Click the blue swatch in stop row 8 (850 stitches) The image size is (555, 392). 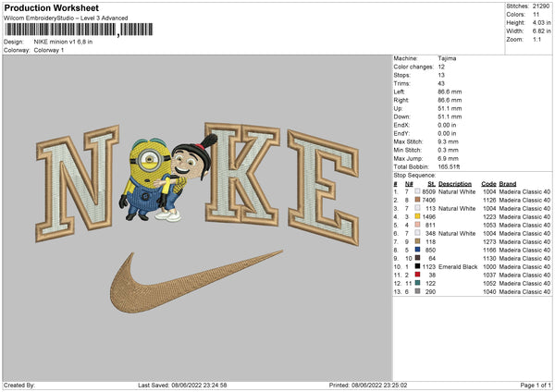pyautogui.click(x=418, y=250)
